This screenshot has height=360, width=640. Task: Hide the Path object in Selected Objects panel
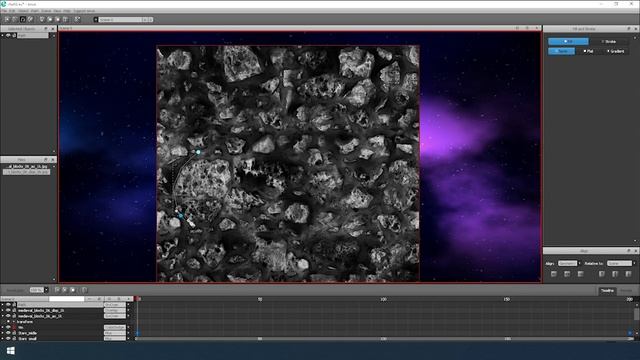(8, 36)
